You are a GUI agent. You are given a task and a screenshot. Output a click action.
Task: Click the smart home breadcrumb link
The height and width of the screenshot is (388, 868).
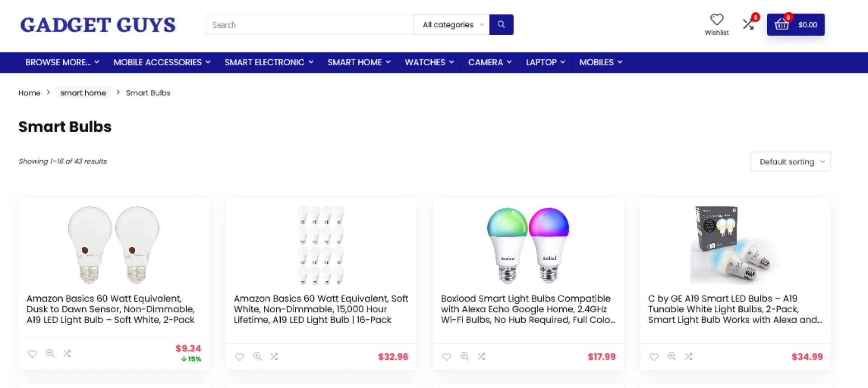tap(83, 93)
